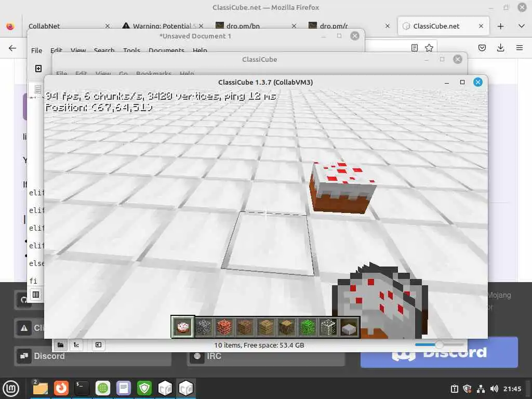
Task: Open the clock showing 21:45
Action: pyautogui.click(x=512, y=389)
